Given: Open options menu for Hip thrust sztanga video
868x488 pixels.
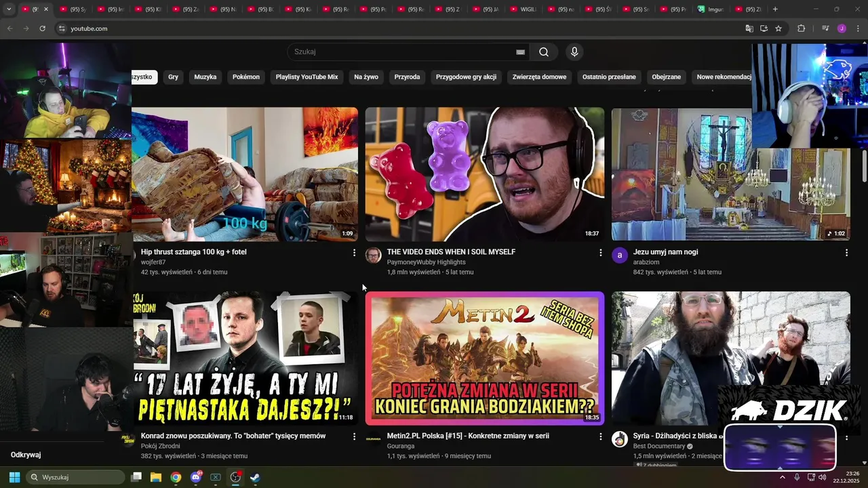Looking at the screenshot, I should [354, 252].
